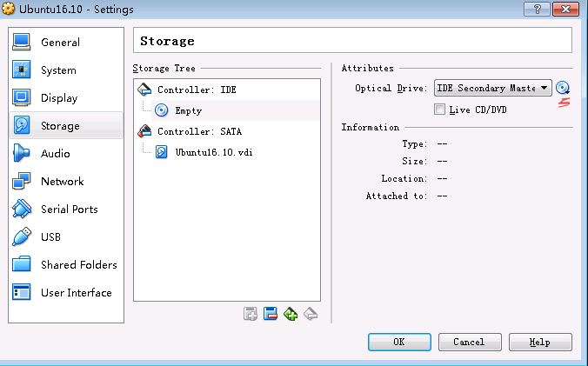Viewport: 588px width, 366px height.
Task: Click the Storage disk icon in sidebar
Action: coord(22,125)
